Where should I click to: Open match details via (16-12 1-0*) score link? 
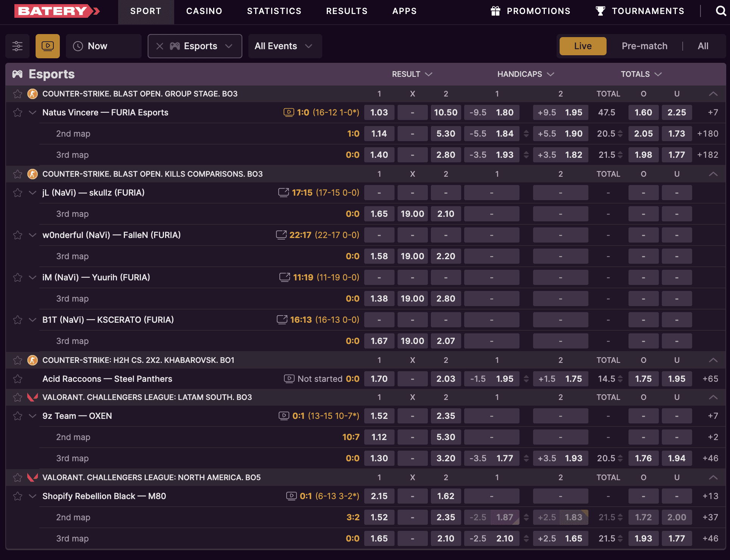coord(335,112)
